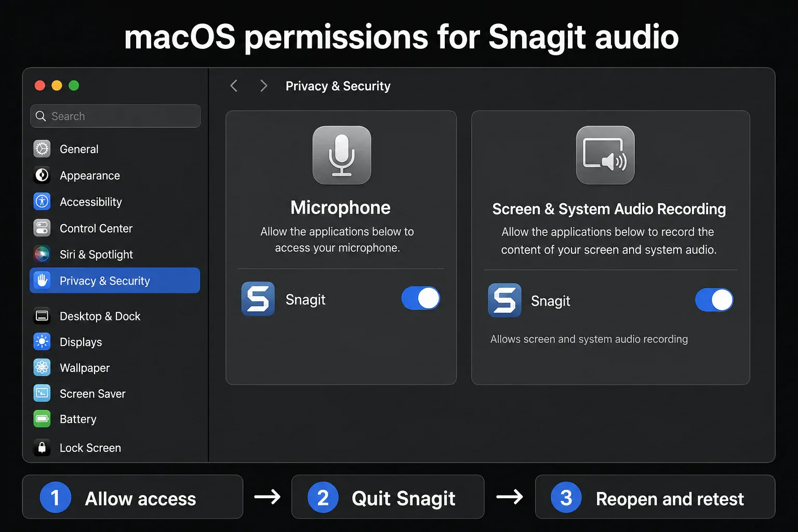
Task: Click the large Microphone icon
Action: [342, 155]
